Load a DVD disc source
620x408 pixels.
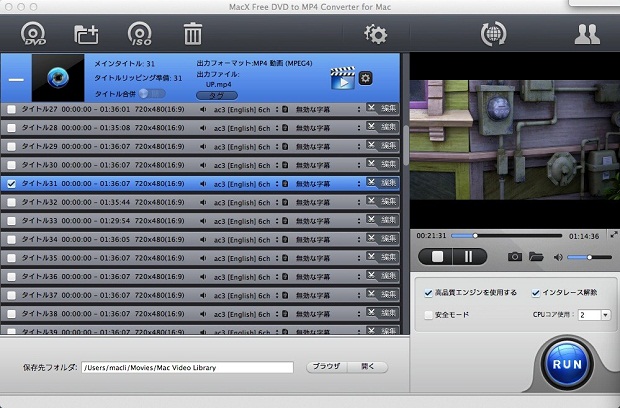[33, 34]
